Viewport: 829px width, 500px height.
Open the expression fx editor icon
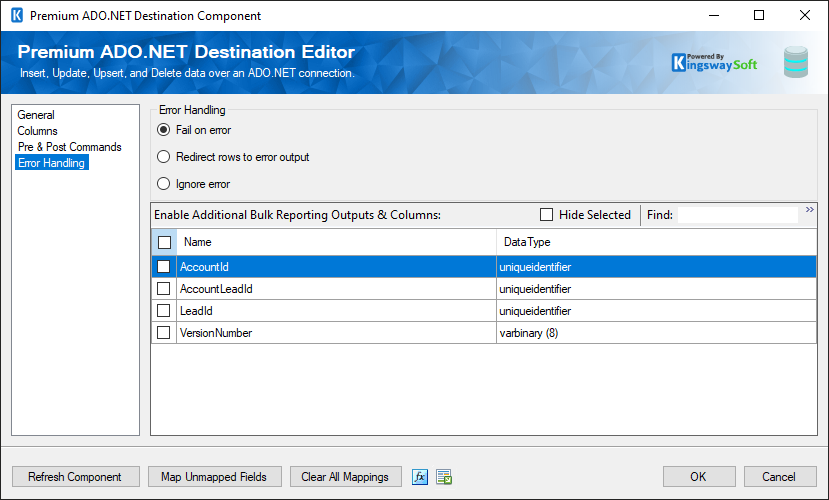tap(420, 477)
